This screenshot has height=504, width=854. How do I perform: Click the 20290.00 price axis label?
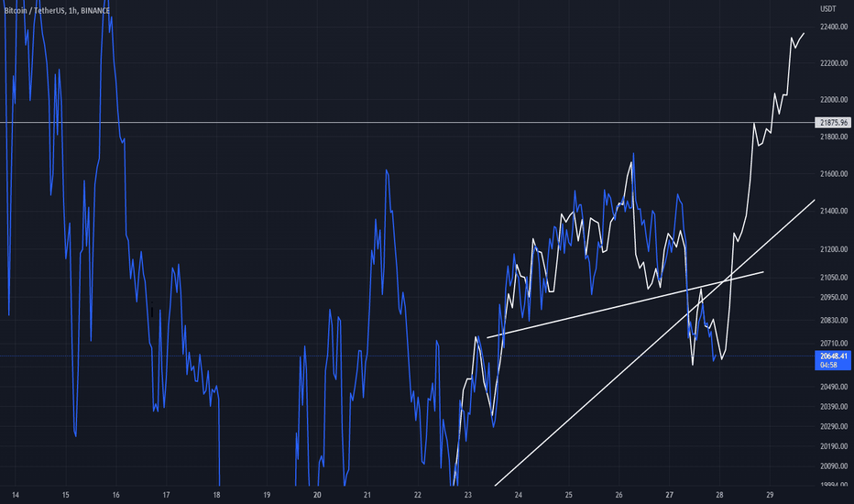tap(834, 427)
